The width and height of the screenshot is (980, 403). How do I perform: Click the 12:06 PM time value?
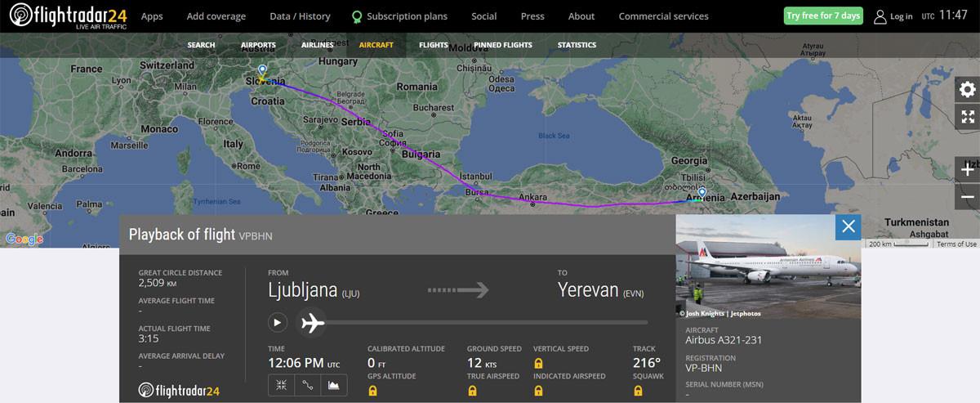click(304, 363)
